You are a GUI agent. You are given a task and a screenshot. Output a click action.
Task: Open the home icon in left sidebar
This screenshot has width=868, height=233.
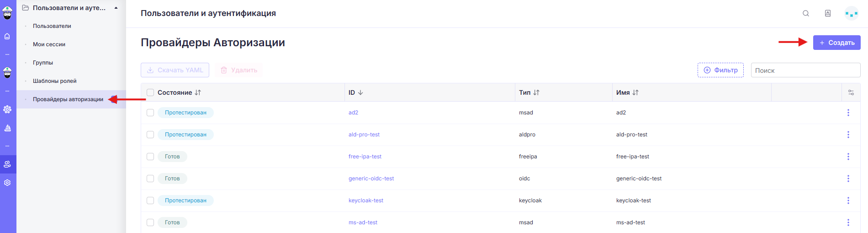tap(7, 36)
